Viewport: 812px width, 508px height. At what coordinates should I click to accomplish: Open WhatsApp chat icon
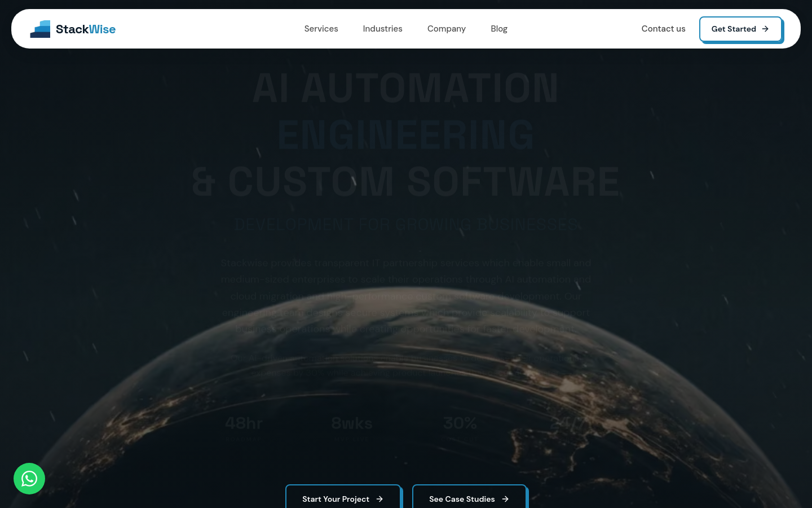[29, 479]
